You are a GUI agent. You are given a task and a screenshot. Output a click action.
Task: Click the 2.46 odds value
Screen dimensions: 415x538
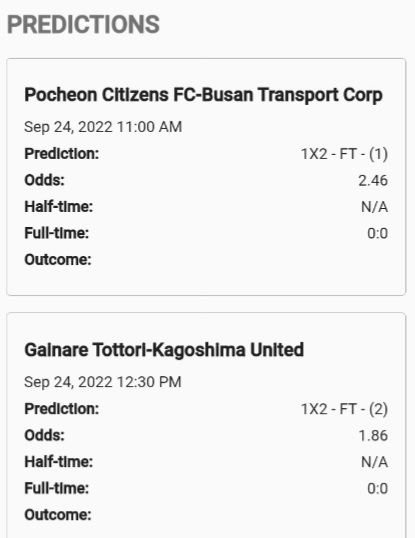pyautogui.click(x=373, y=180)
